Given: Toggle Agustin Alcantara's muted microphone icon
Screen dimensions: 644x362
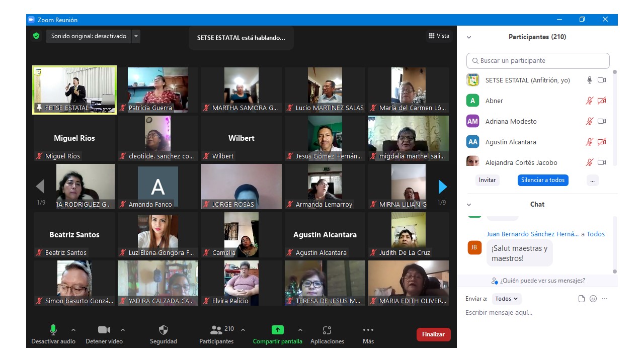Looking at the screenshot, I should (x=590, y=142).
